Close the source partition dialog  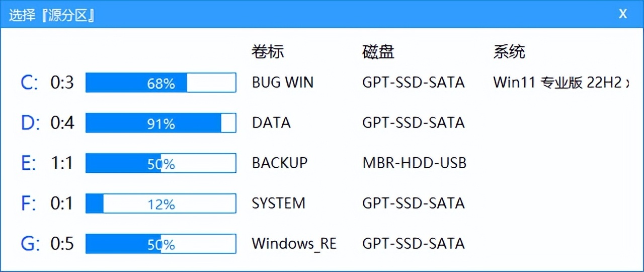pyautogui.click(x=623, y=14)
